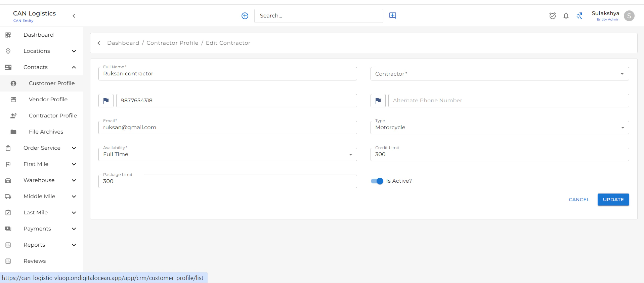The image size is (644, 283).
Task: Click the Sulakshya username text
Action: [605, 13]
